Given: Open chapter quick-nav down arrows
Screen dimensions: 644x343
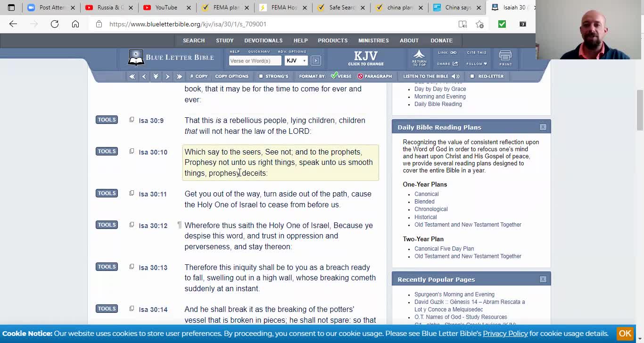Looking at the screenshot, I should point(156,76).
